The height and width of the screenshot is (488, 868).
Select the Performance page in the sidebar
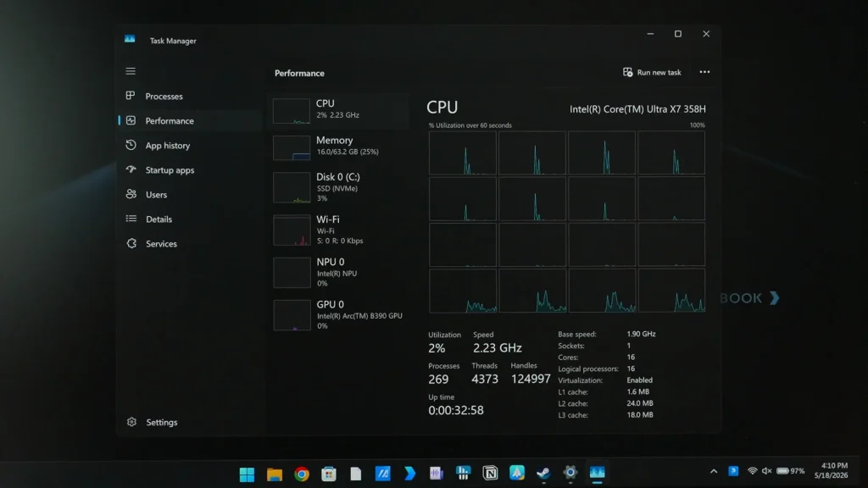(x=188, y=120)
